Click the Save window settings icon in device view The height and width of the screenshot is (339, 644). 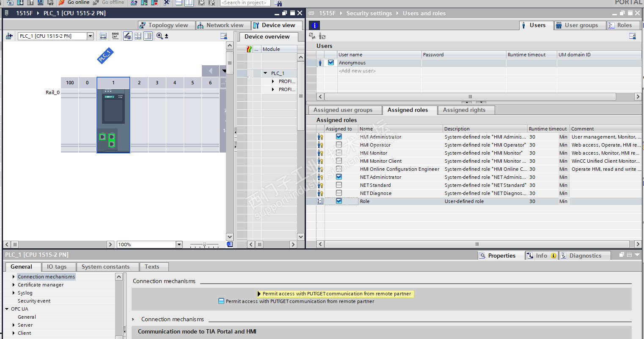pos(224,36)
